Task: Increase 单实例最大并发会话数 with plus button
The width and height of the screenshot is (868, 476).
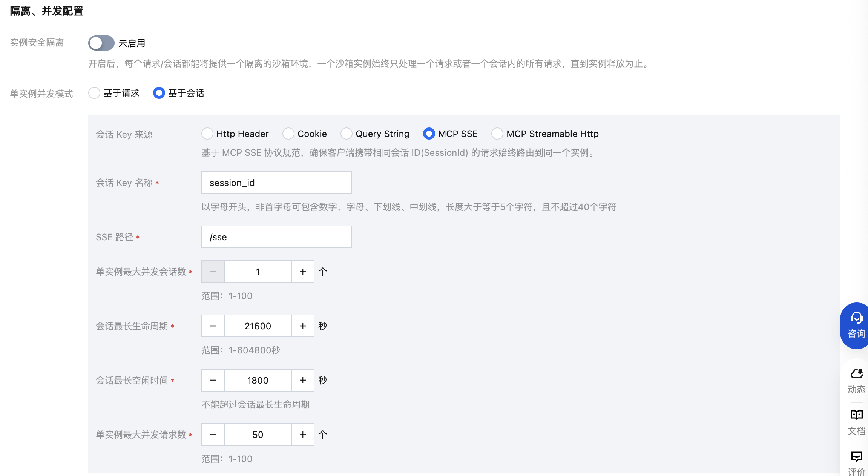Action: 302,272
